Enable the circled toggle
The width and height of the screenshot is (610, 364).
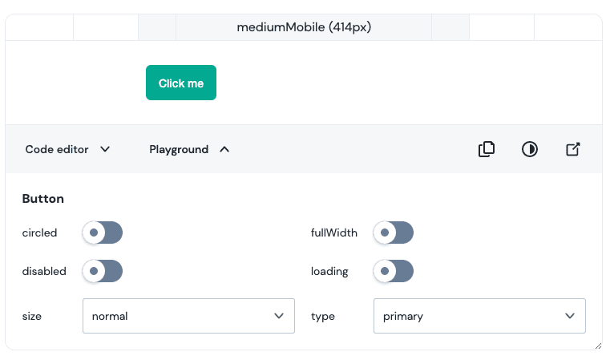coord(103,233)
